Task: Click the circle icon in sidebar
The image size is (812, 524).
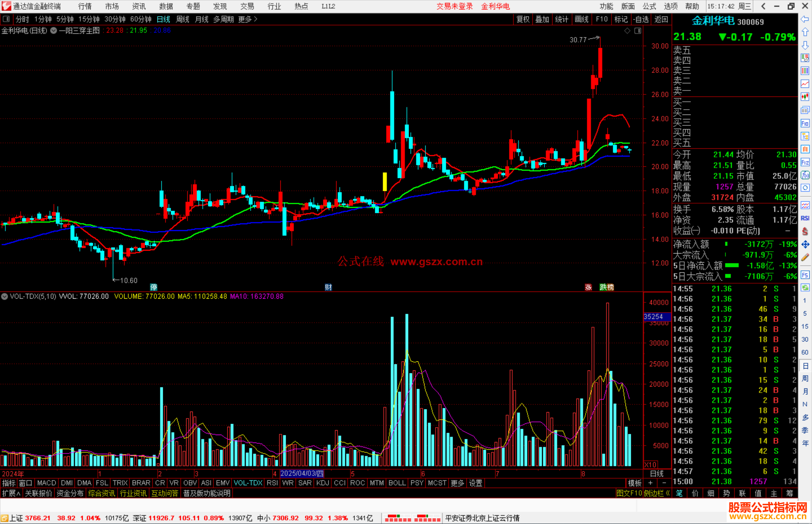Action: [x=805, y=188]
